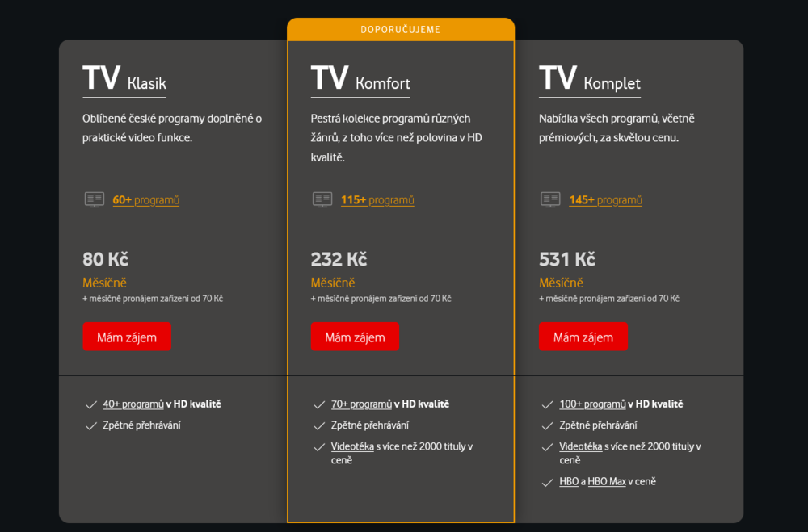Image resolution: width=808 pixels, height=532 pixels.
Task: Select the TV Komplet plan heading
Action: [590, 79]
